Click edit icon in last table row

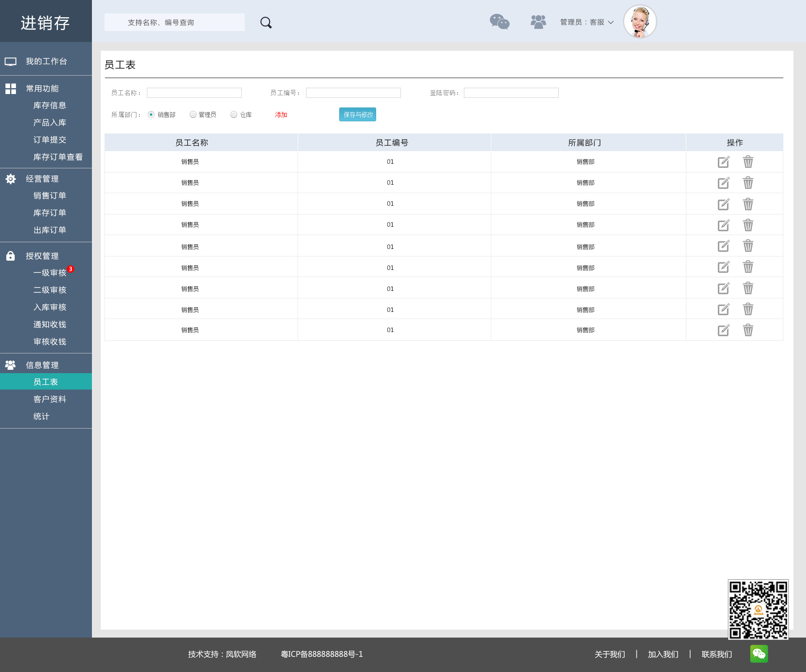(723, 330)
